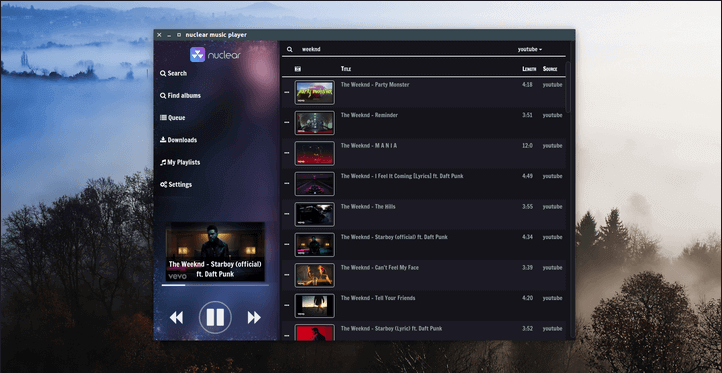The height and width of the screenshot is (373, 722).
Task: Click the M A N I A thumbnail
Action: pos(314,153)
